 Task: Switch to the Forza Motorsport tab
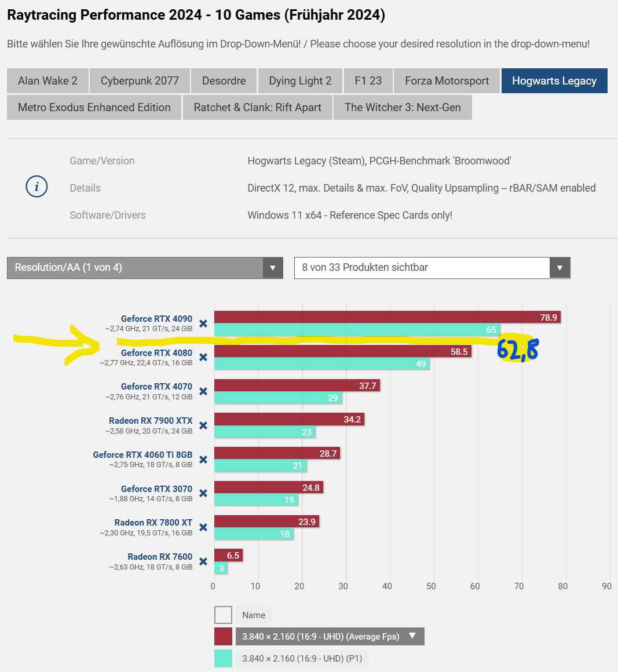tap(447, 80)
